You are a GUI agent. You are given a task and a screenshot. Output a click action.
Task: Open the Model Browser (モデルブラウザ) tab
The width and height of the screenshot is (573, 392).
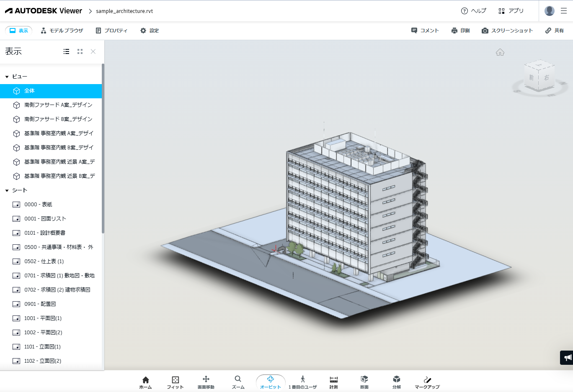click(62, 31)
